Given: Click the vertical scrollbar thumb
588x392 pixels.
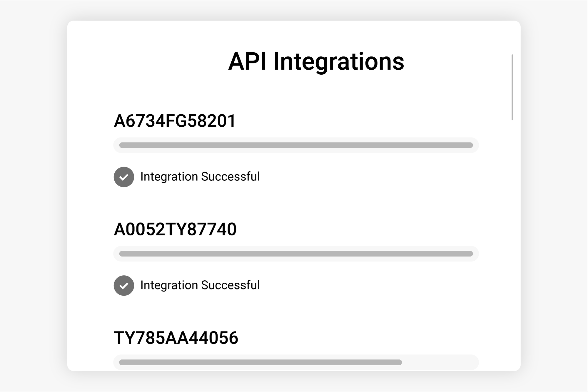Looking at the screenshot, I should coord(512,87).
